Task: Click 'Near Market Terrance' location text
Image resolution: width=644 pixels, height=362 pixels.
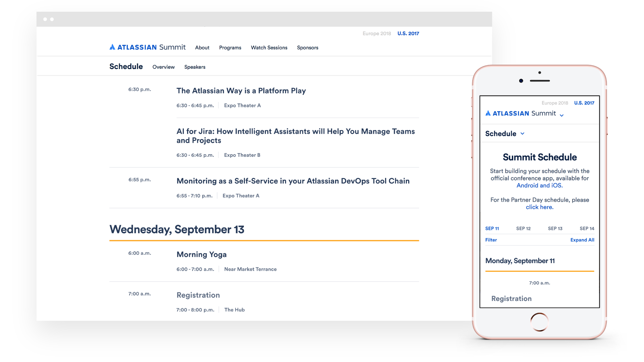Action: (x=251, y=269)
